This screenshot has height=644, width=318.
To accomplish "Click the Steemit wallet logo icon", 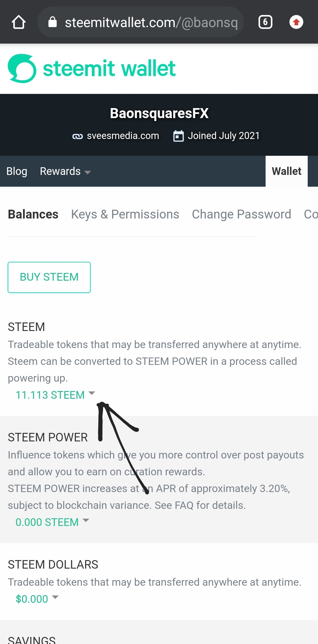I will (22, 68).
